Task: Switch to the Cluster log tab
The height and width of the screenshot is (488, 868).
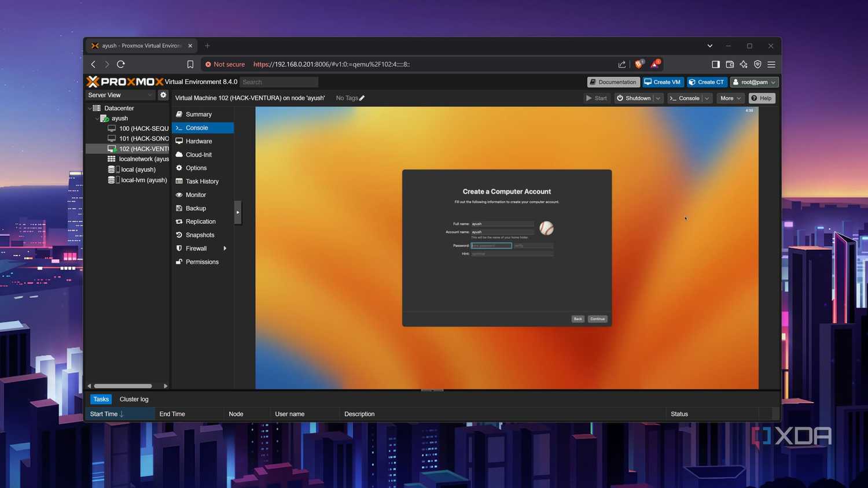Action: [x=134, y=400]
